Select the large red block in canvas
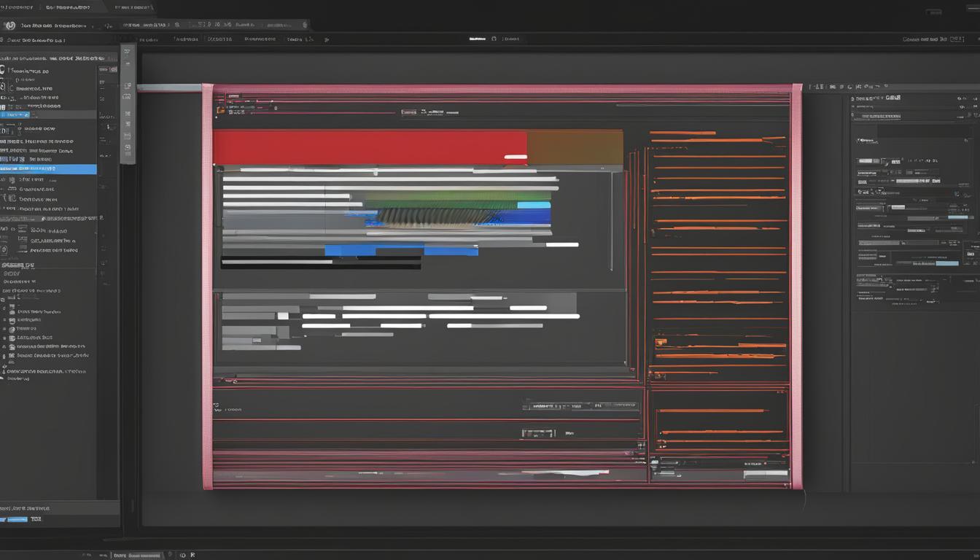Viewport: 980px width, 560px height. (x=370, y=147)
